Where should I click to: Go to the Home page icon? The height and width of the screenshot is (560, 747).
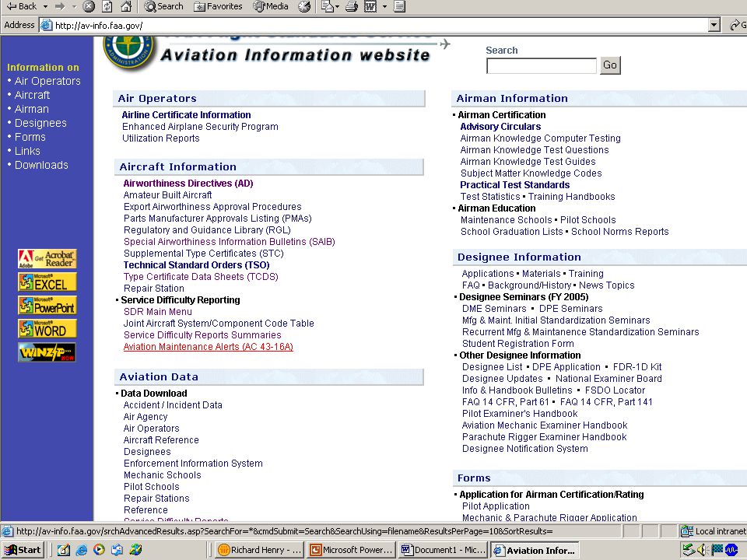[x=126, y=6]
